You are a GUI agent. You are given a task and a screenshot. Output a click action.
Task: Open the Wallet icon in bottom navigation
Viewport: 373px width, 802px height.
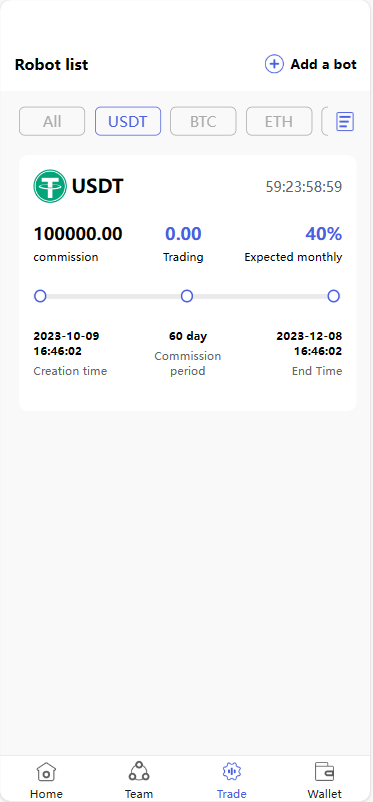tap(324, 771)
